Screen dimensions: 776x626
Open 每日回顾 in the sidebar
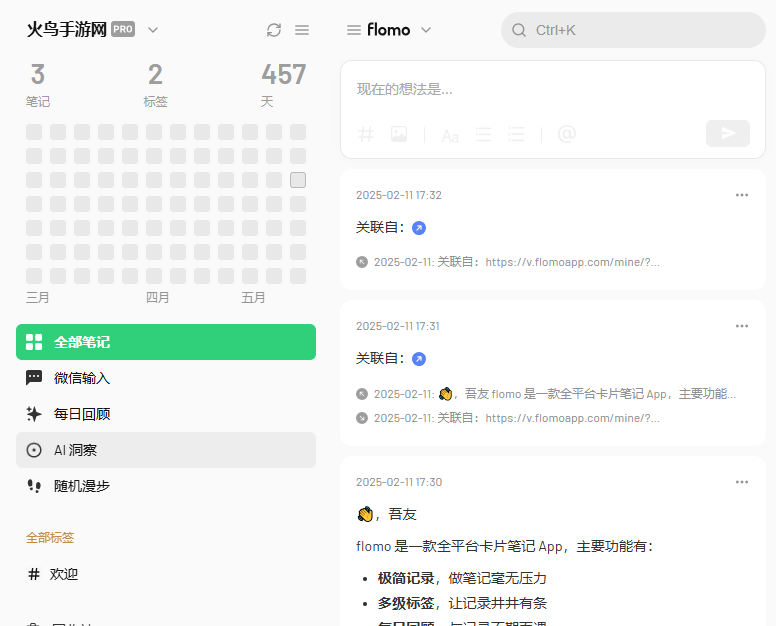tap(166, 414)
